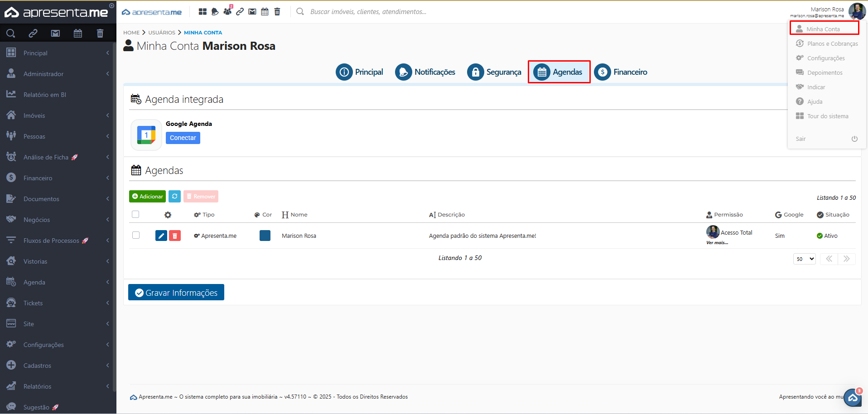
Task: Open the 50 rows-per-page dropdown
Action: [x=804, y=259]
